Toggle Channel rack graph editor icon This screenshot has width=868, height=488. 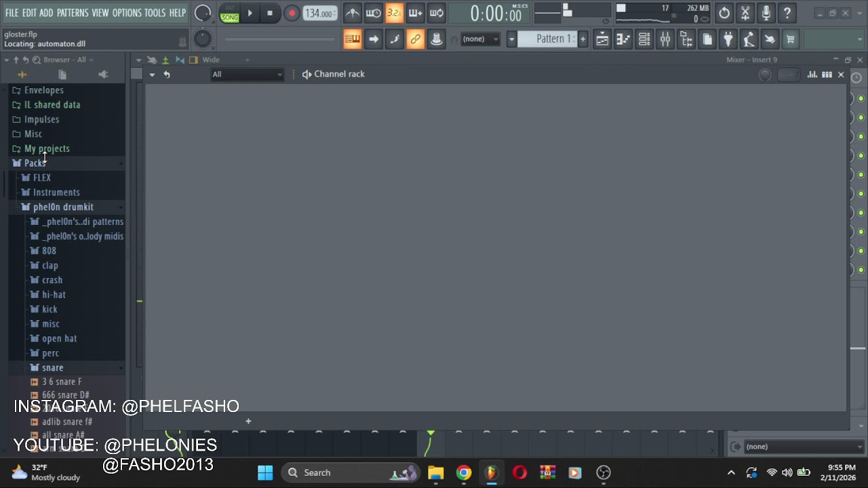point(812,75)
